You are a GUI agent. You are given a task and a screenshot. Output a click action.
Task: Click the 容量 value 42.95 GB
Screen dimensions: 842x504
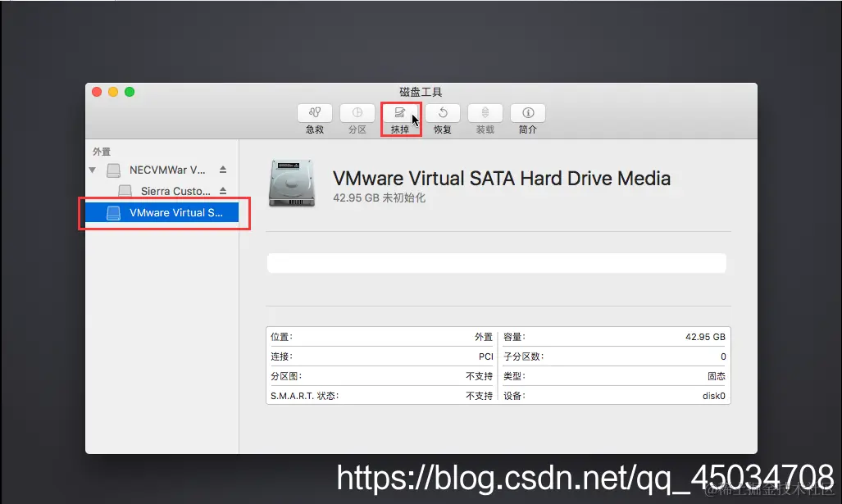[x=705, y=337]
